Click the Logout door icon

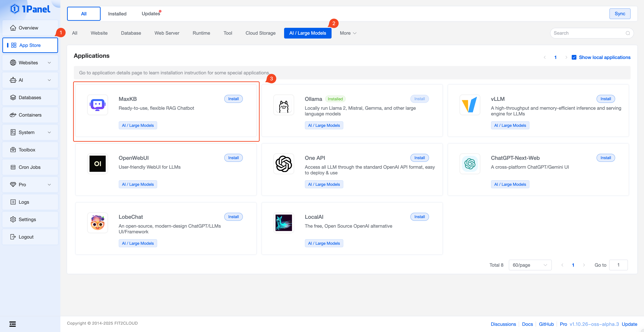click(13, 237)
